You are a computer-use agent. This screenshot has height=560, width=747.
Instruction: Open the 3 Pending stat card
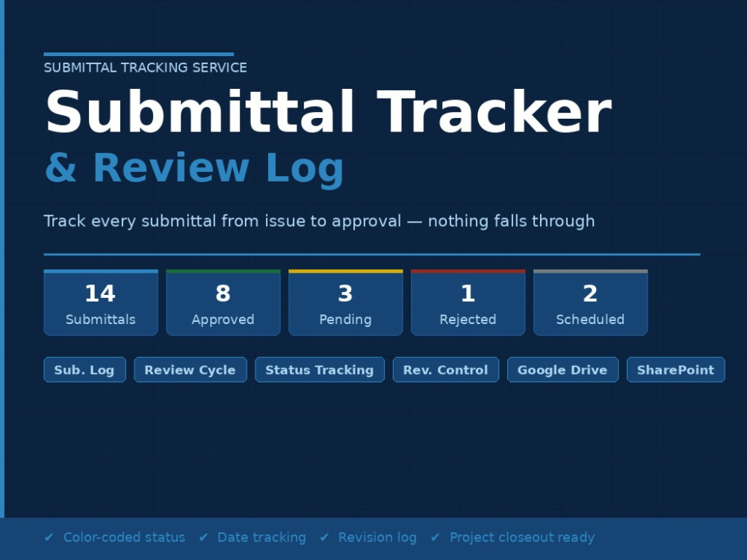coord(345,302)
